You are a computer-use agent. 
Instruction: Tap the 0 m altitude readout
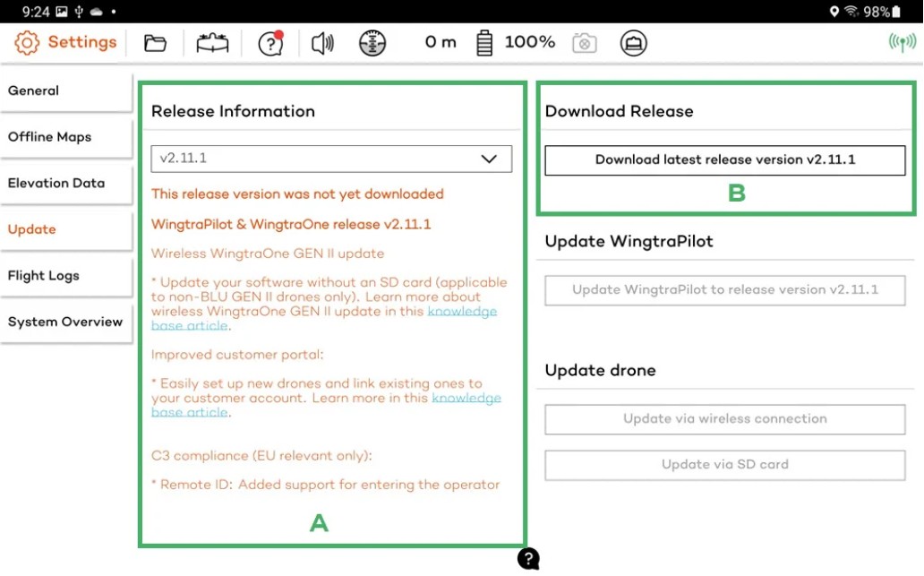[441, 42]
